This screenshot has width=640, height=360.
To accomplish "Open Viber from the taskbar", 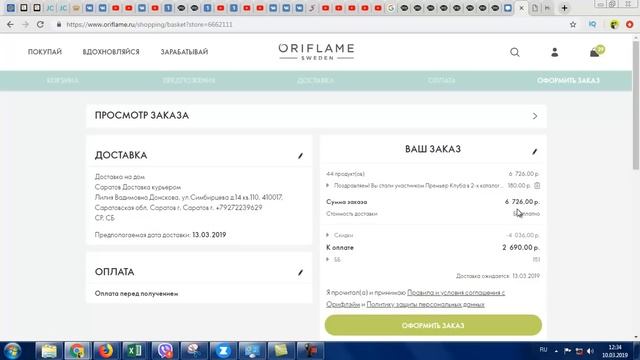I will pos(164,351).
